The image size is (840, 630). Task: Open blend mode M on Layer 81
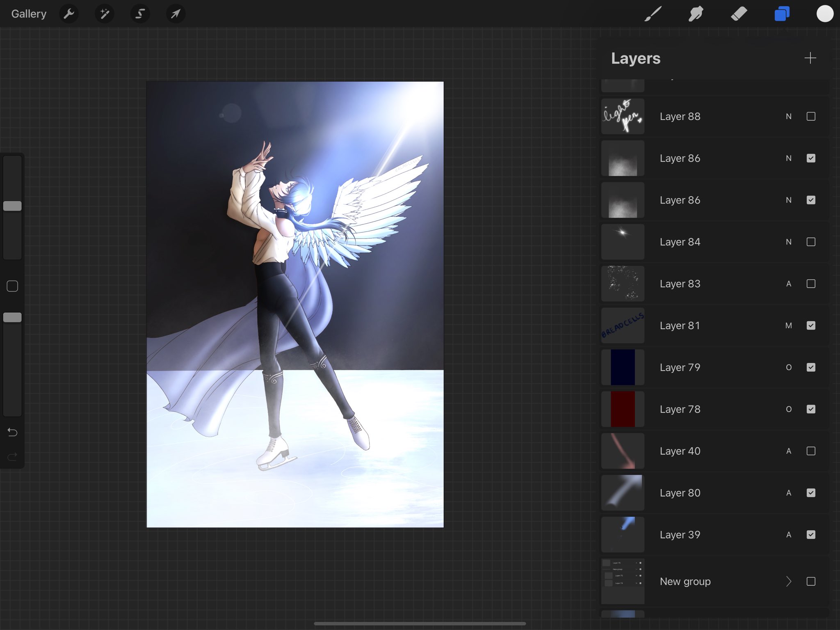tap(788, 325)
